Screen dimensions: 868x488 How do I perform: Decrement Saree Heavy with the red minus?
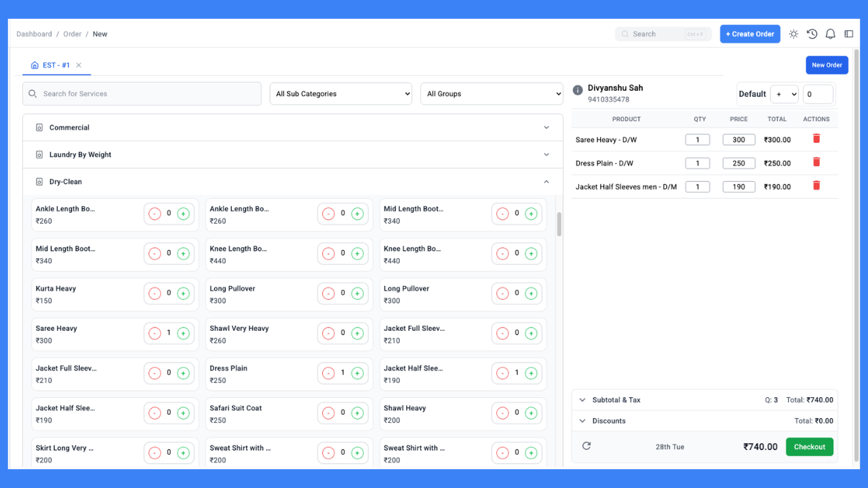155,333
